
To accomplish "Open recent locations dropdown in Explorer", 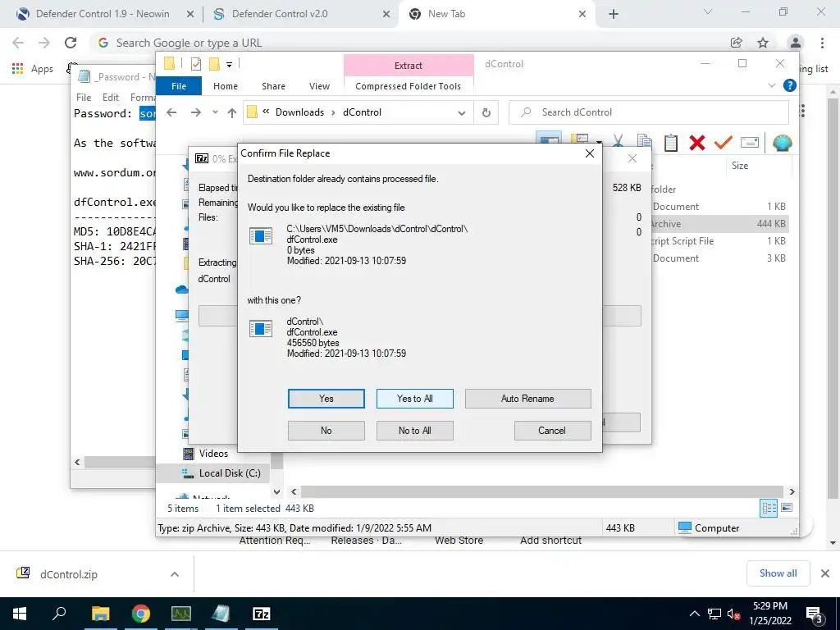I will tap(215, 112).
